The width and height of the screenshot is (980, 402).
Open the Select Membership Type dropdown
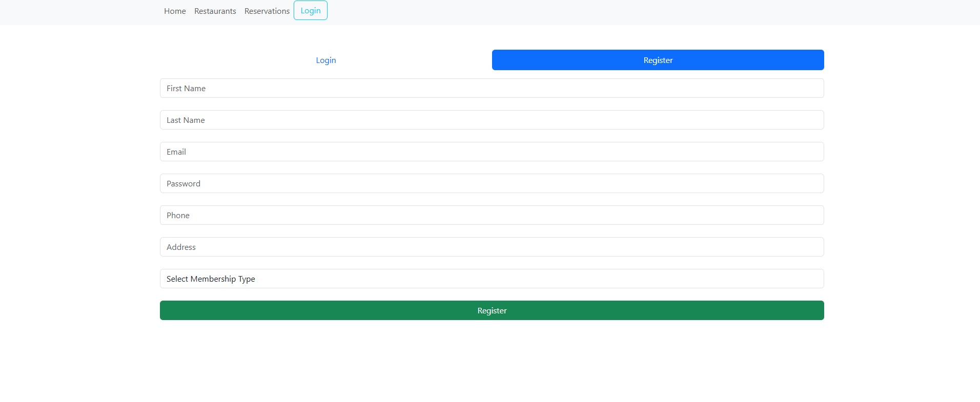pyautogui.click(x=492, y=279)
